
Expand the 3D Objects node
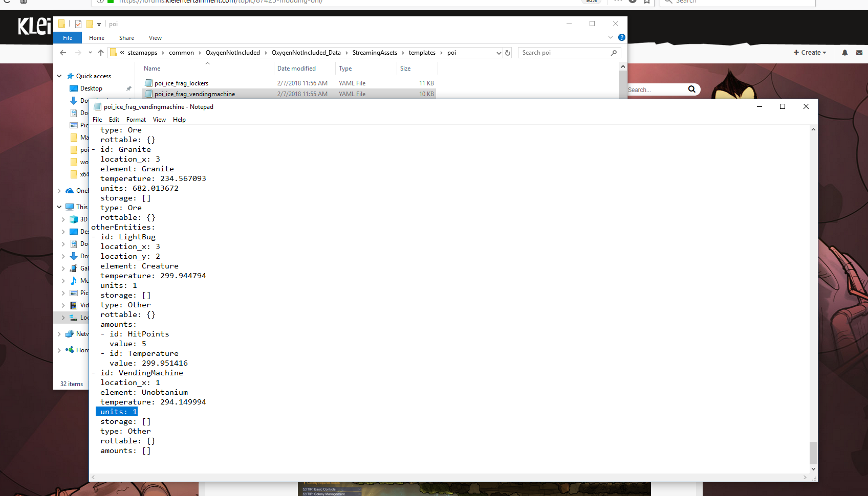(63, 219)
